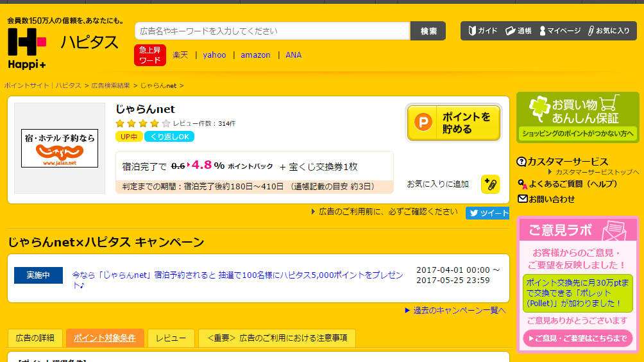Click the ご意見ラボ banner heading
Viewport: 644px width, 362px height.
[577, 230]
